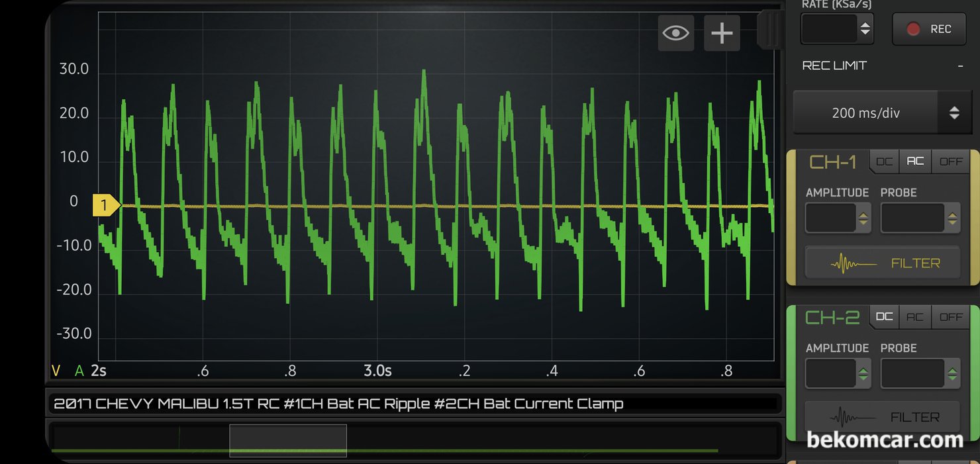Click the eye visibility icon above the waveform
The height and width of the screenshot is (464, 980).
coord(675,32)
